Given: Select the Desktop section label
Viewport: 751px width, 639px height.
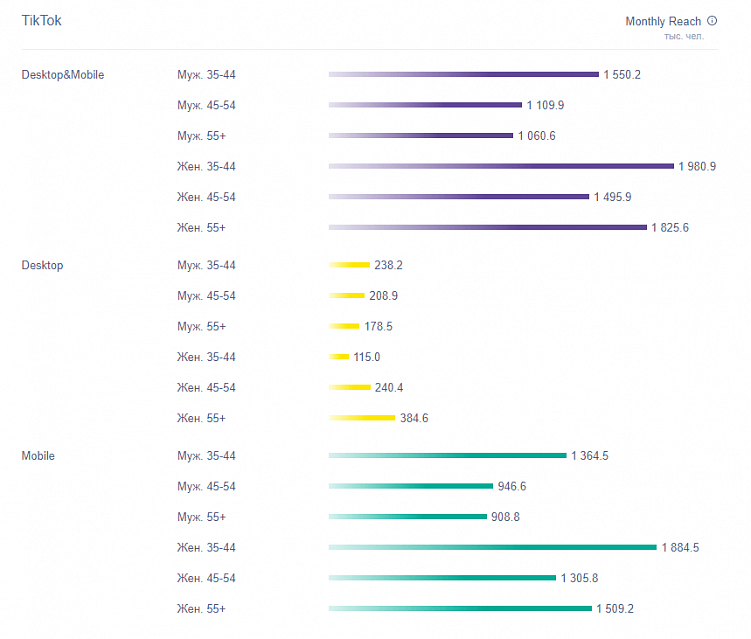Looking at the screenshot, I should [42, 265].
